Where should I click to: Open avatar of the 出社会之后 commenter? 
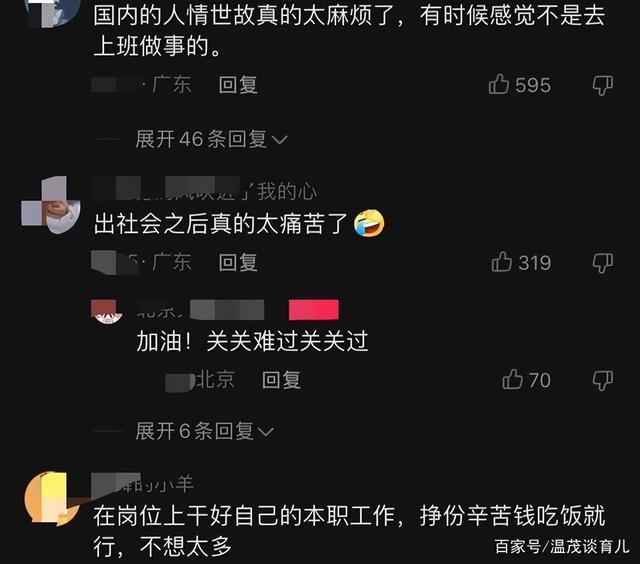click(51, 205)
